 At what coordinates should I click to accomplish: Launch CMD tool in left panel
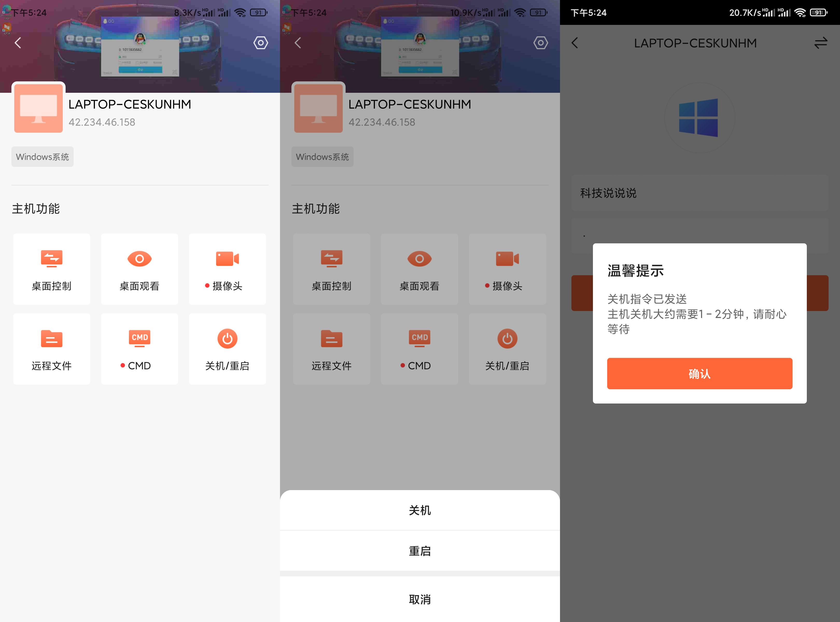click(139, 349)
